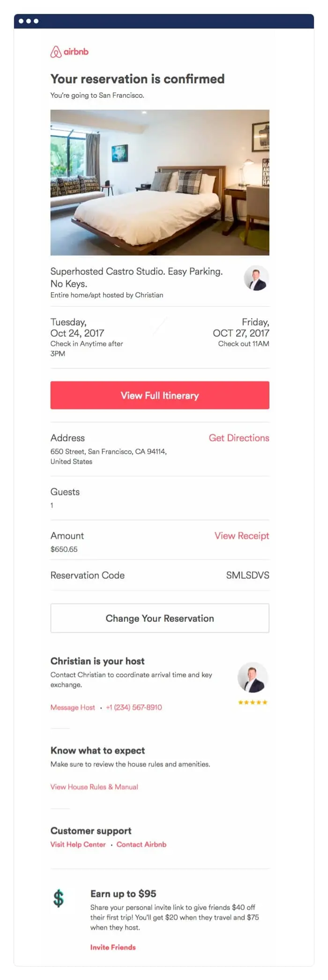The image size is (328, 980).
Task: Click the Airbnb logo icon
Action: pyautogui.click(x=56, y=52)
